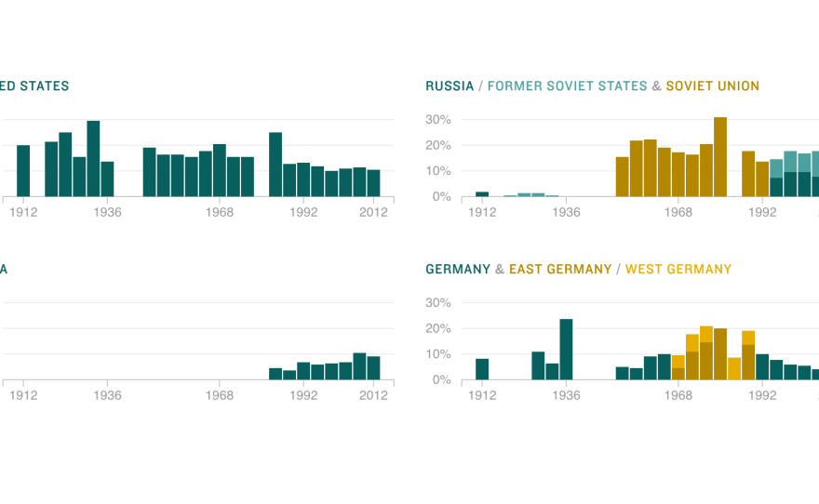Screen dimensions: 819x504
Task: Select the 2012 label in the top-left chart
Action: [373, 212]
